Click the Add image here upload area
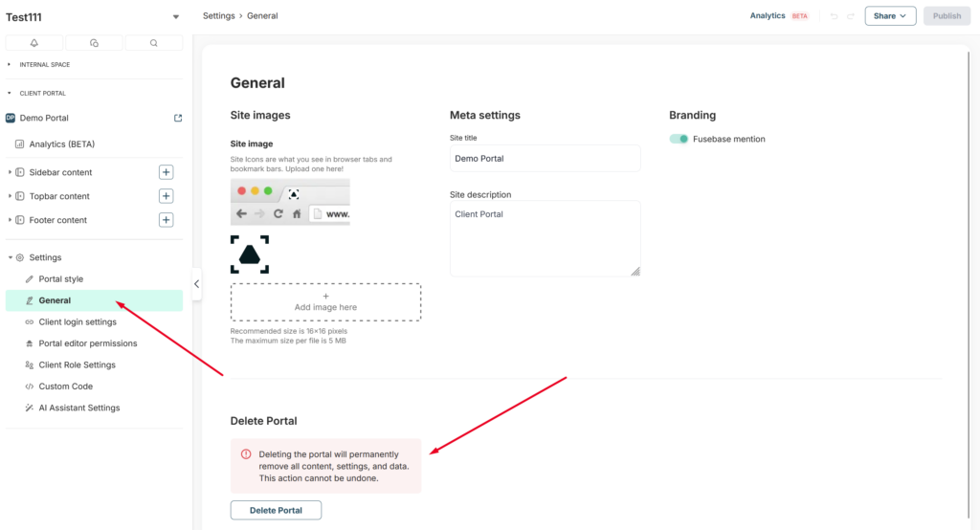The image size is (980, 530). point(325,302)
